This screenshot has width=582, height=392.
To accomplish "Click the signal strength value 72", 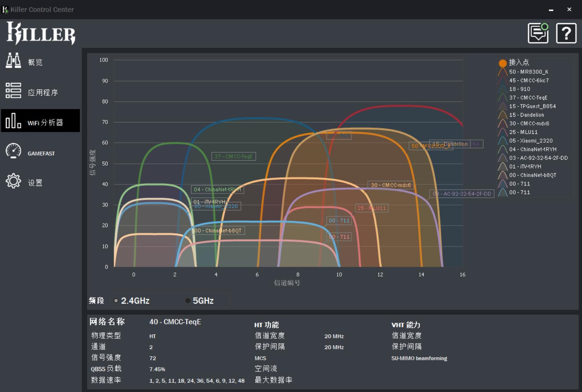I will (x=153, y=358).
